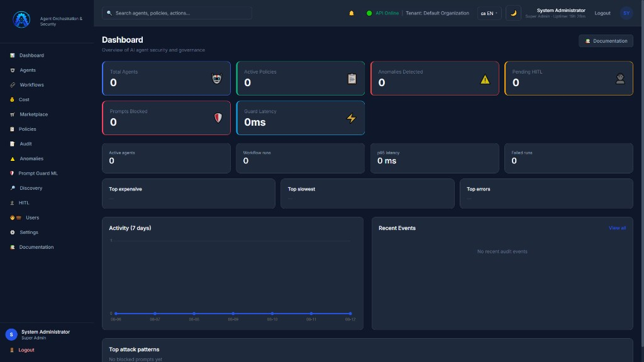Click the Prompt Guard ML shield icon

click(x=12, y=173)
